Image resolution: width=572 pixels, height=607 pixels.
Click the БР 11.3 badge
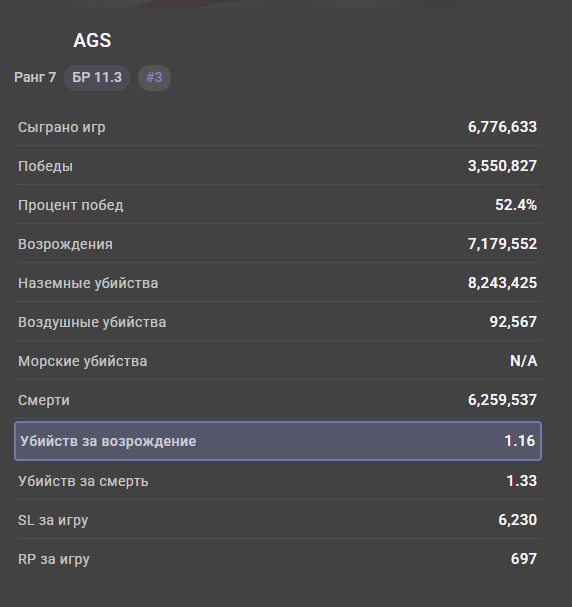[x=97, y=78]
